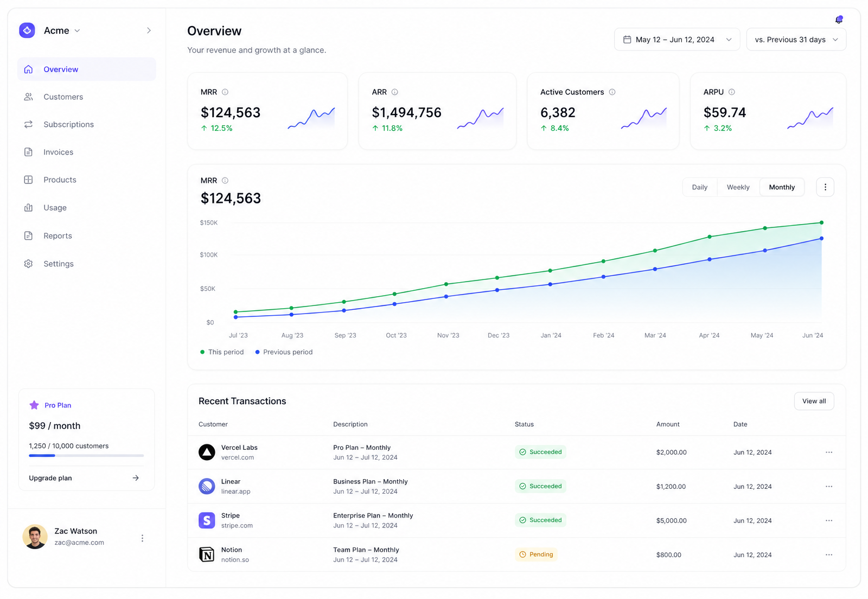Click the Vercel Labs logo
Screen dimensions: 868x599
[207, 452]
